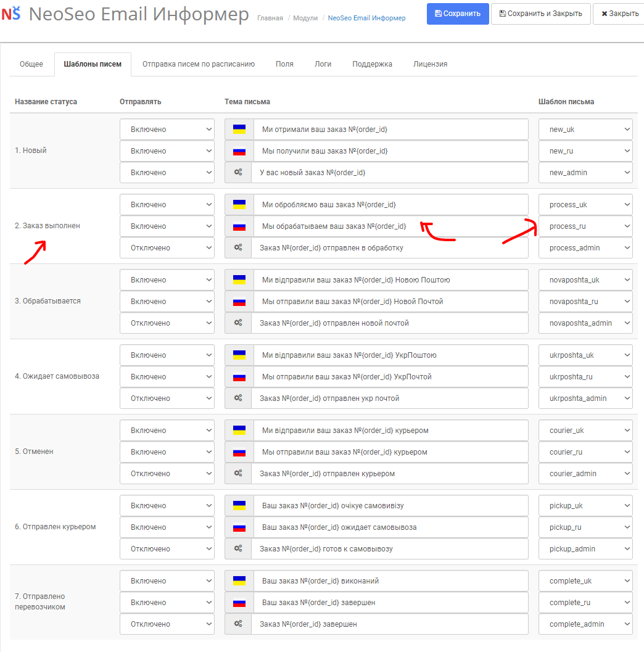Click gears icon beside 'отправлен укр почтой' subject

pyautogui.click(x=238, y=398)
